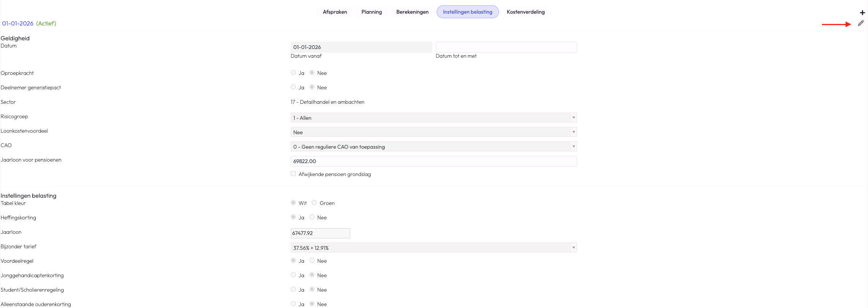
Task: Select Nee for Heffingskorting
Action: [312, 217]
